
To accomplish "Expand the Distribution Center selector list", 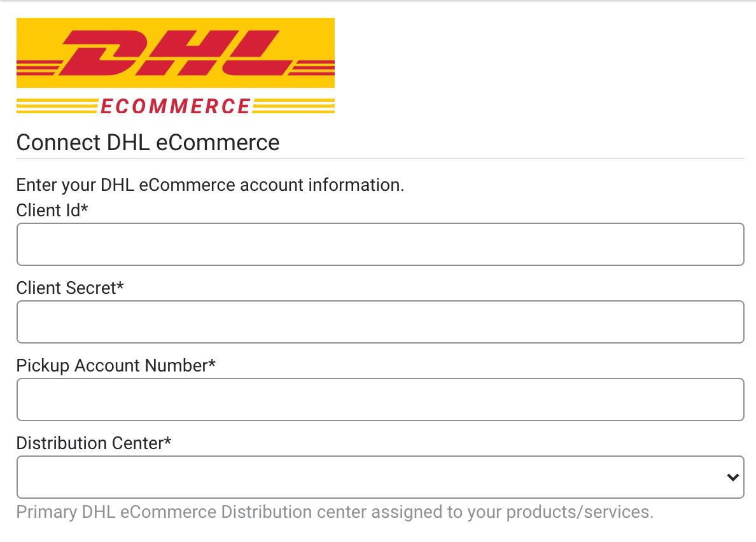I will pos(380,476).
